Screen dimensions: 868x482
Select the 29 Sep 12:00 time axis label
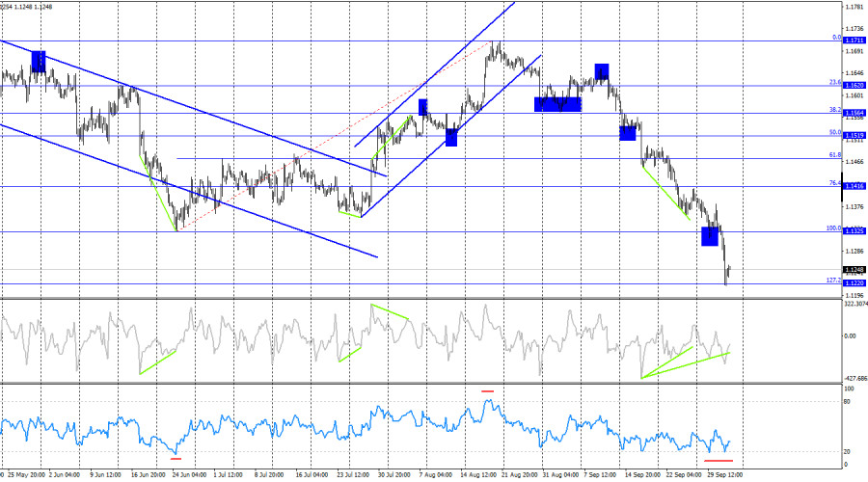point(724,475)
